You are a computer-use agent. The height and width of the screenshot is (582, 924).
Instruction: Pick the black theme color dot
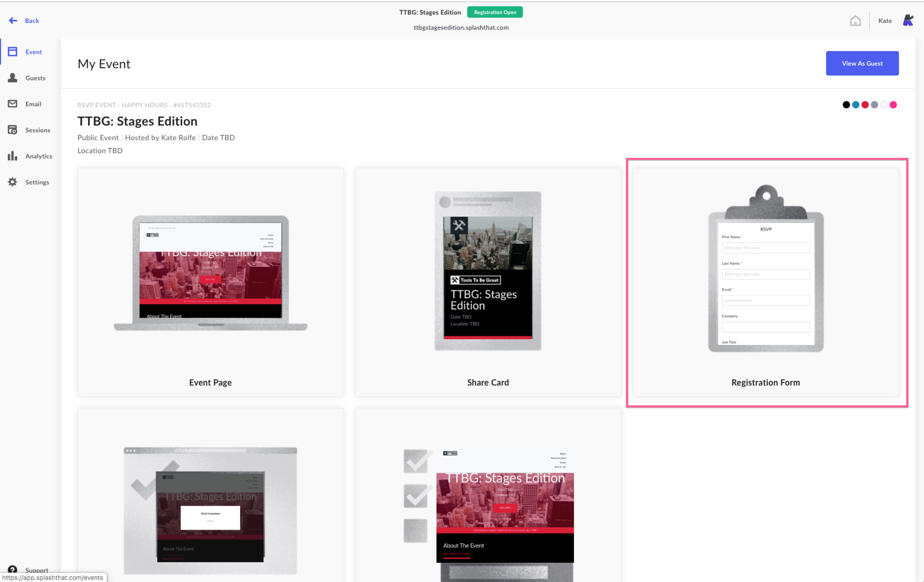point(846,105)
